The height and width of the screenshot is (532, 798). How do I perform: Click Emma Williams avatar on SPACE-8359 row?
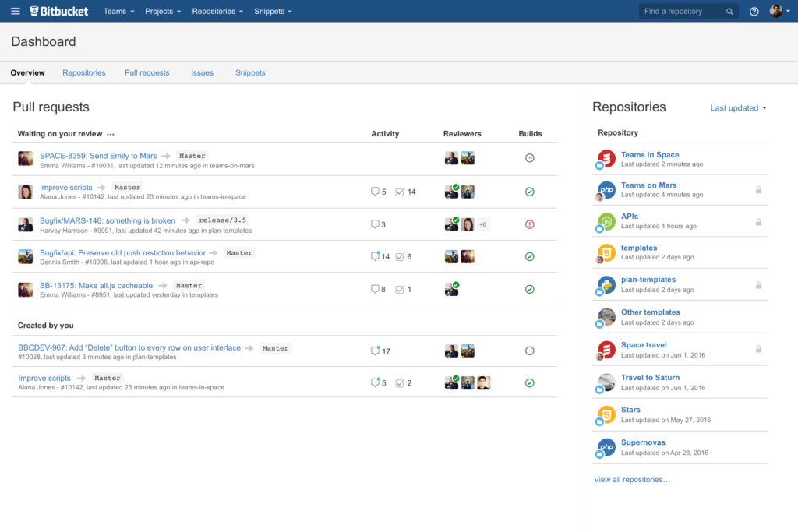[26, 158]
